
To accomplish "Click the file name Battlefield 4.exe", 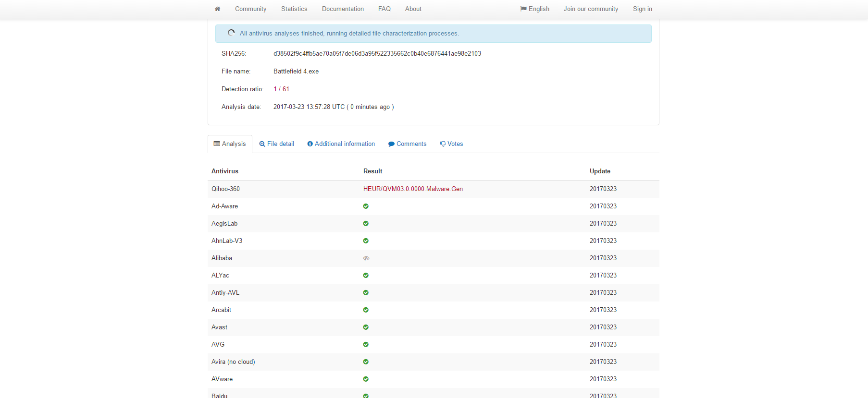I will pyautogui.click(x=296, y=72).
